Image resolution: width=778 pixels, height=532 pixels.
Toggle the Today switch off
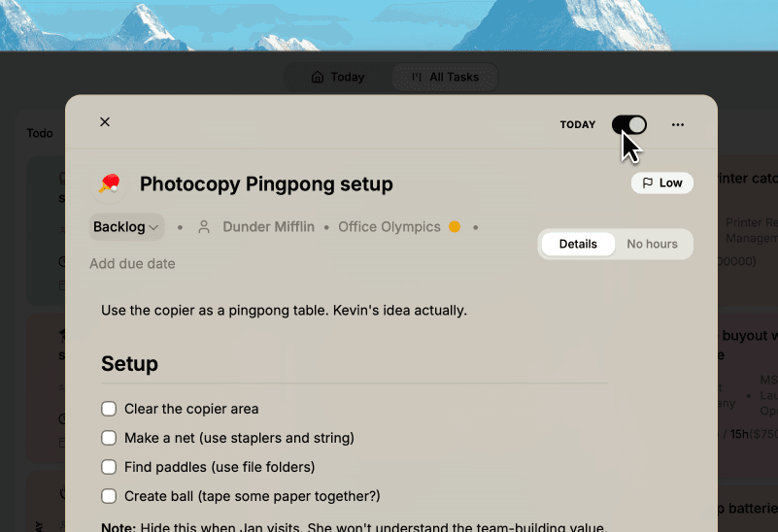tap(628, 124)
